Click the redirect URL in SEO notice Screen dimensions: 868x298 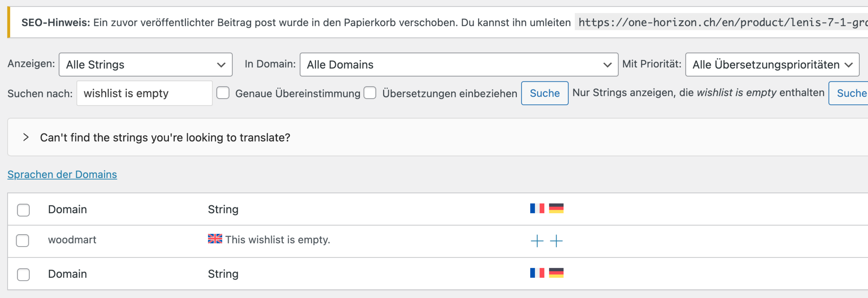721,22
